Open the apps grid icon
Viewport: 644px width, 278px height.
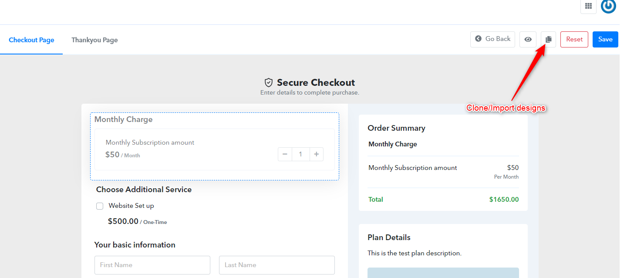click(588, 6)
